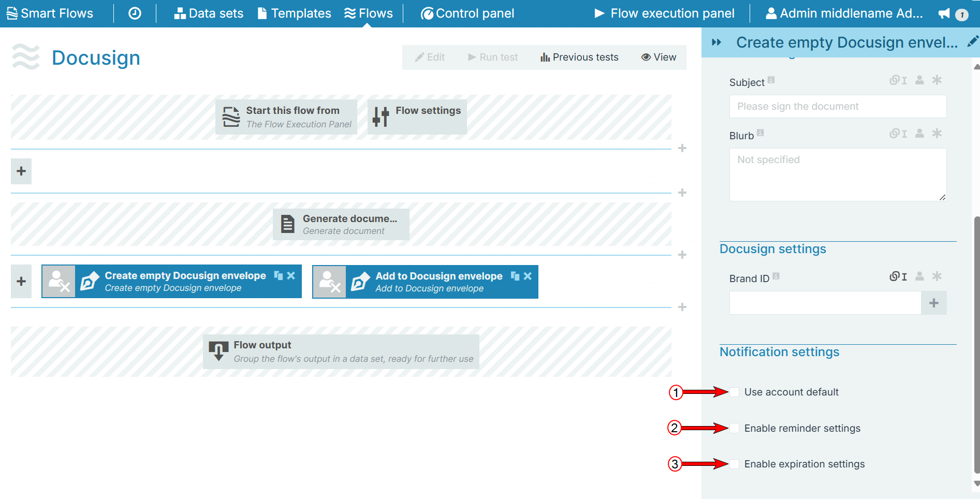
Task: Open the Data sets menu
Action: pos(209,13)
